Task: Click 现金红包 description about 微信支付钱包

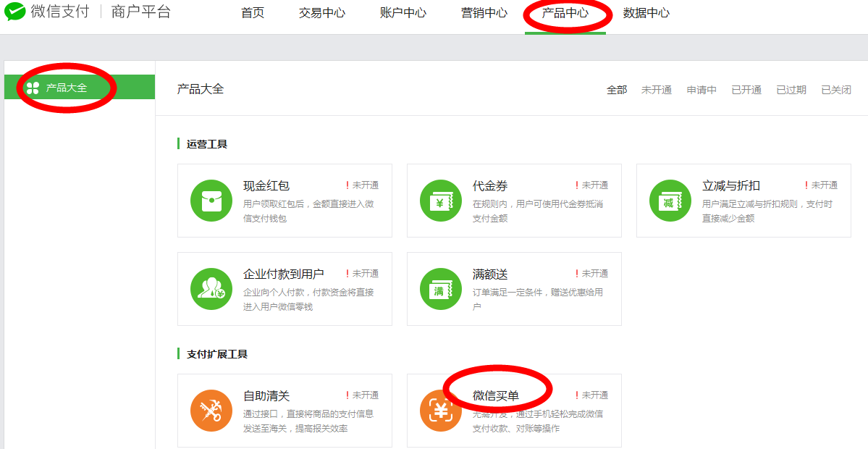Action: tap(308, 211)
